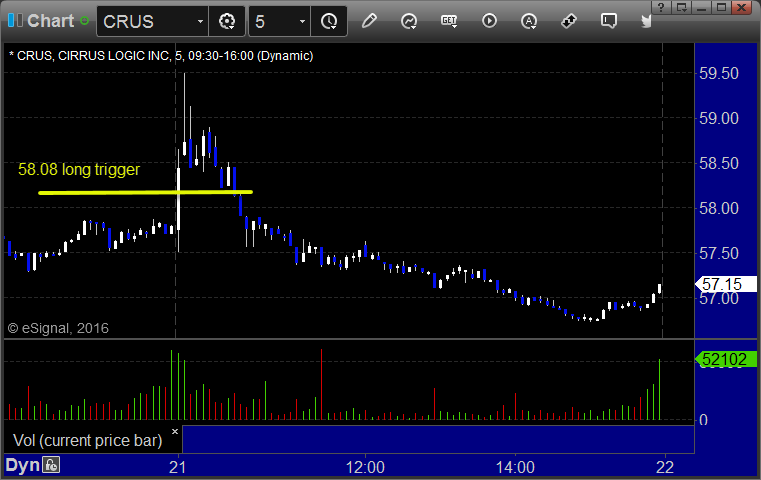Viewport: 761px width, 480px height.
Task: Click the '58.08 long trigger' text annotation
Action: coord(79,169)
